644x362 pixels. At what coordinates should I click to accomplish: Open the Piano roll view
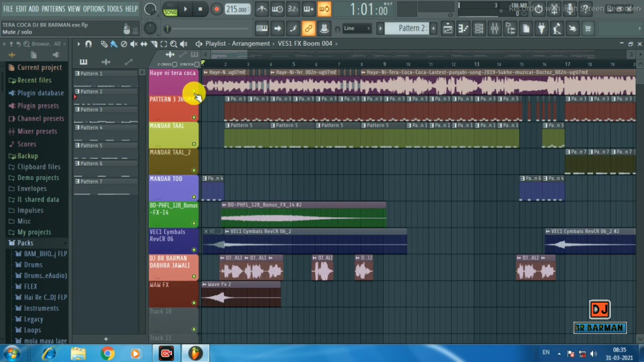pyautogui.click(x=463, y=29)
